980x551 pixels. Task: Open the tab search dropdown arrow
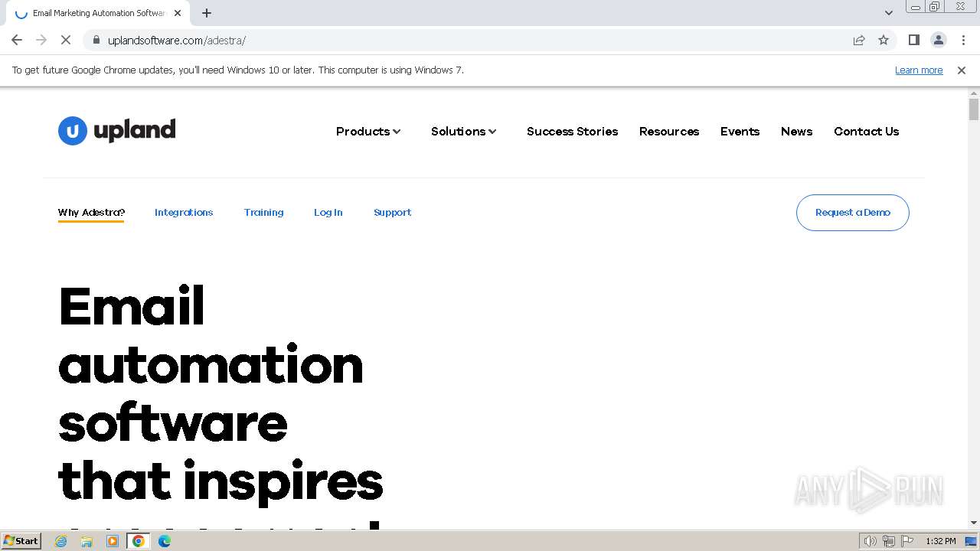(x=888, y=13)
